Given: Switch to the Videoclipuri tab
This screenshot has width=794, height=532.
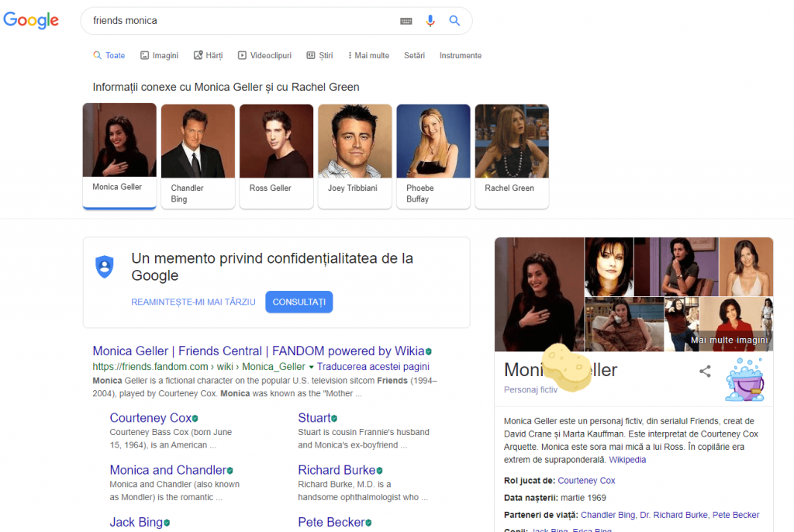Looking at the screenshot, I should pos(265,56).
